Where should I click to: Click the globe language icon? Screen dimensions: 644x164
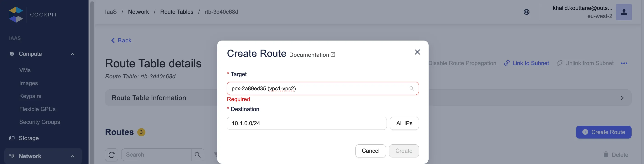526,12
